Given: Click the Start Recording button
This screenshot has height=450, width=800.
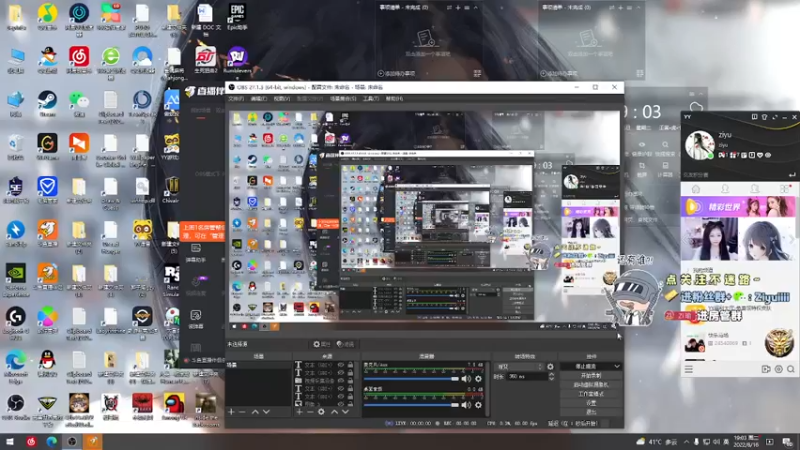Looking at the screenshot, I should [x=591, y=376].
